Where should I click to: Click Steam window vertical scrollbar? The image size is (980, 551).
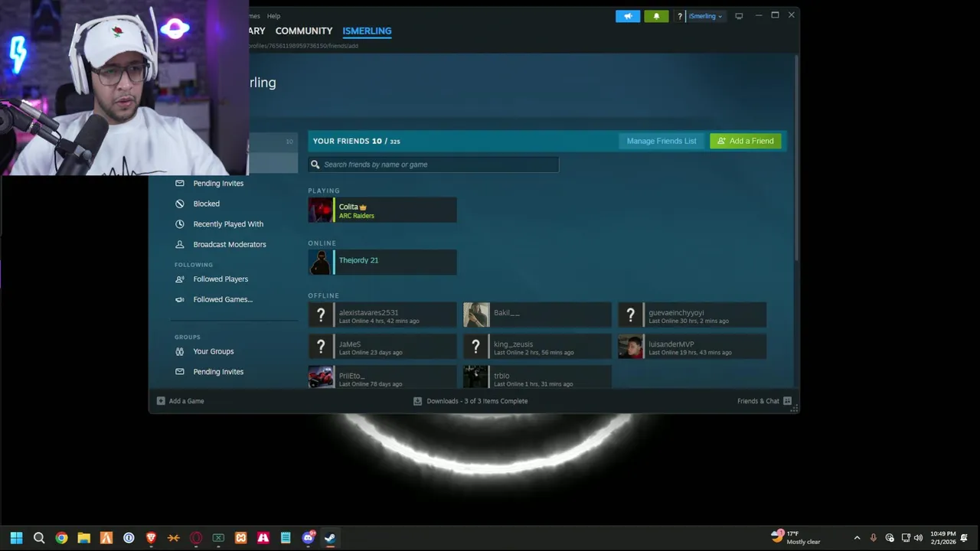pos(795,157)
